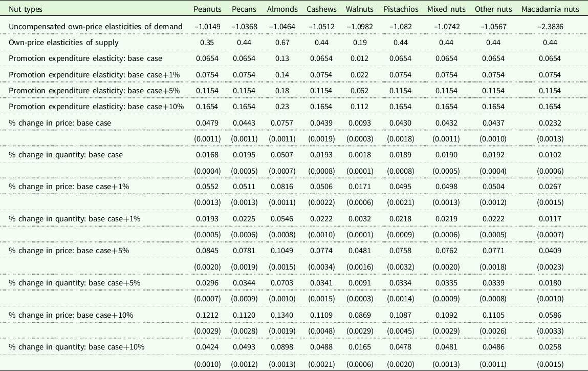Click the Peanuts price change value 0.1212

pos(207,315)
